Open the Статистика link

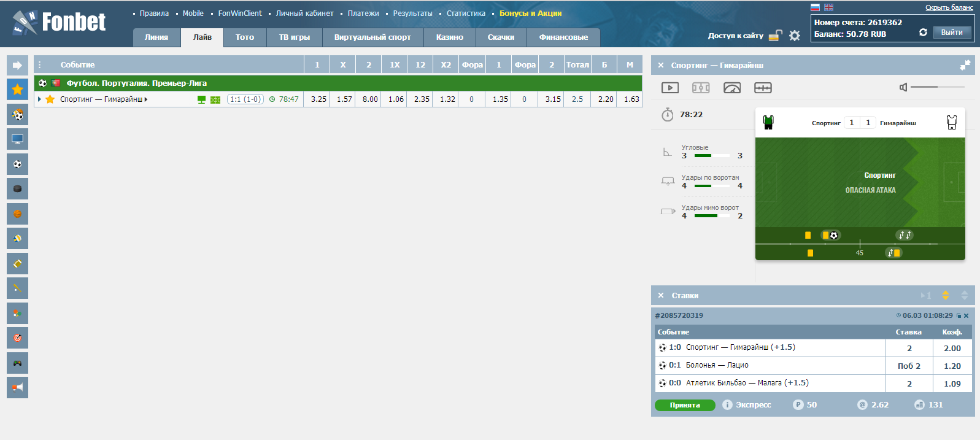pyautogui.click(x=466, y=14)
